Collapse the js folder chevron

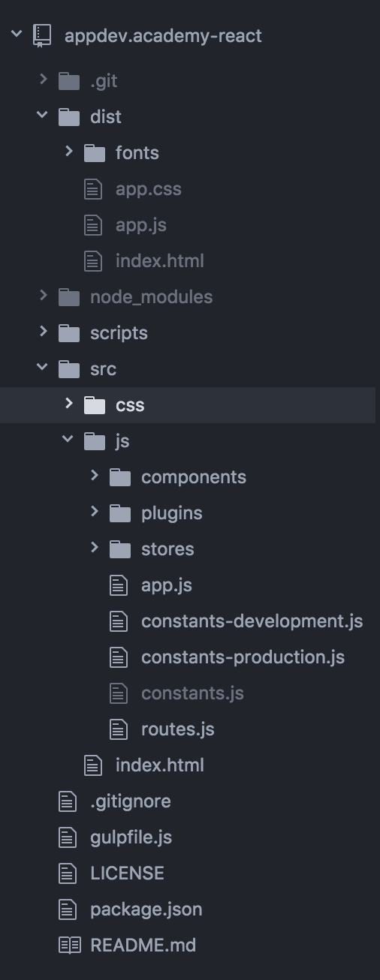click(x=68, y=440)
